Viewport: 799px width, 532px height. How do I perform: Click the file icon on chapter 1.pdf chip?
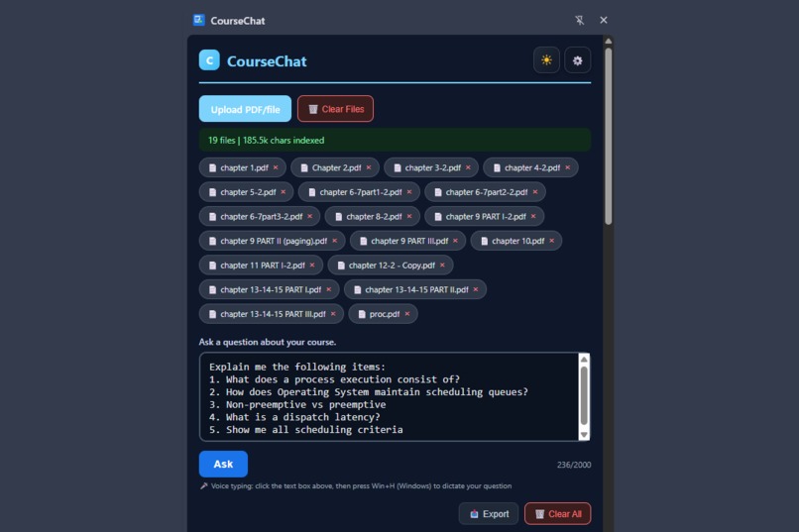[x=212, y=167]
